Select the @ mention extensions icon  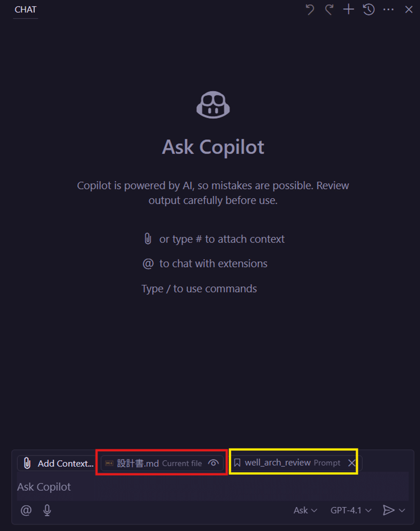[x=26, y=510]
